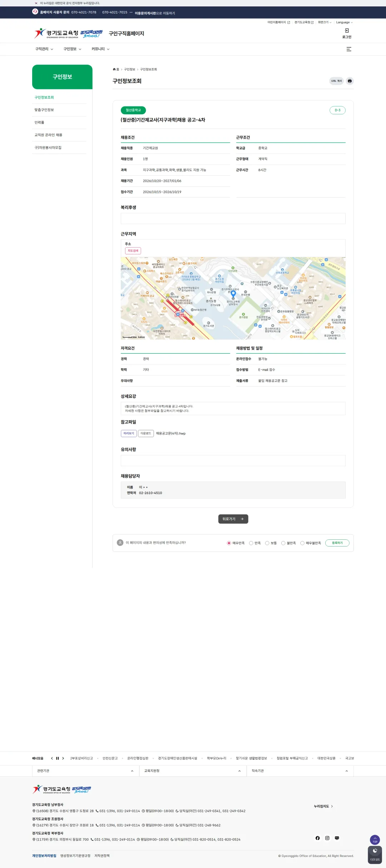This screenshot has height=868, width=386.
Task: Click the location pin marker on the map
Action: point(233,294)
